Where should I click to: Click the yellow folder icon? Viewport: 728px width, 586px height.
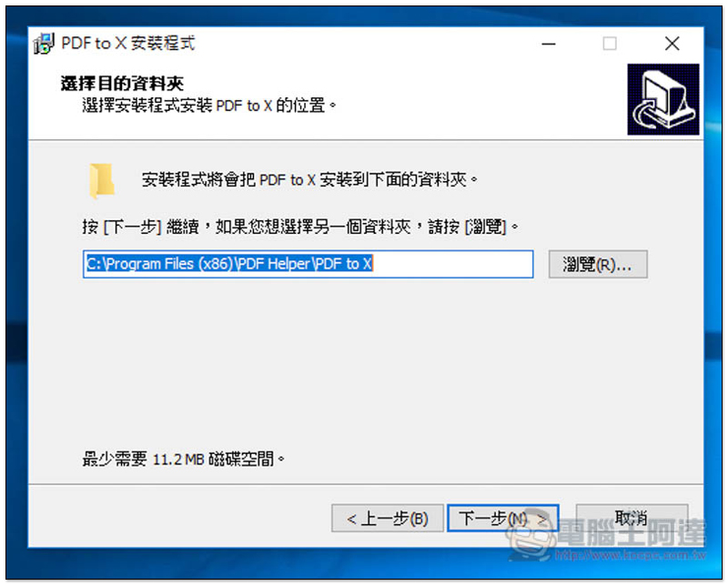point(101,180)
